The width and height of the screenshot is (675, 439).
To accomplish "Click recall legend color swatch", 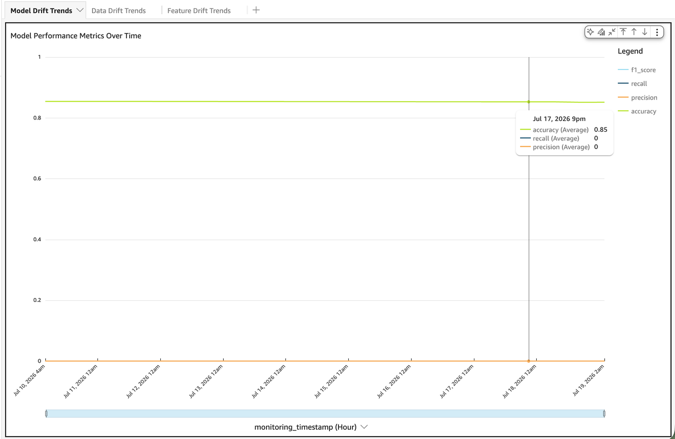I will 623,83.
